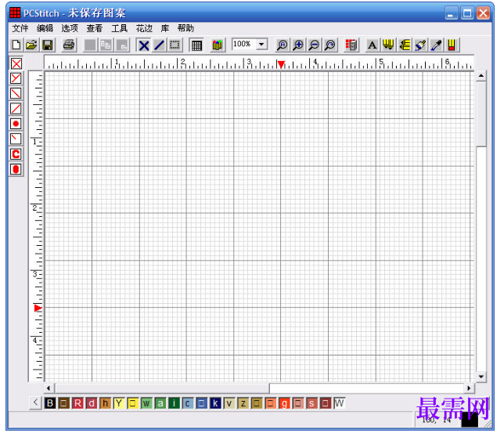Screen dimensions: 504x433
Task: Print the pattern using the printer icon
Action: click(69, 45)
